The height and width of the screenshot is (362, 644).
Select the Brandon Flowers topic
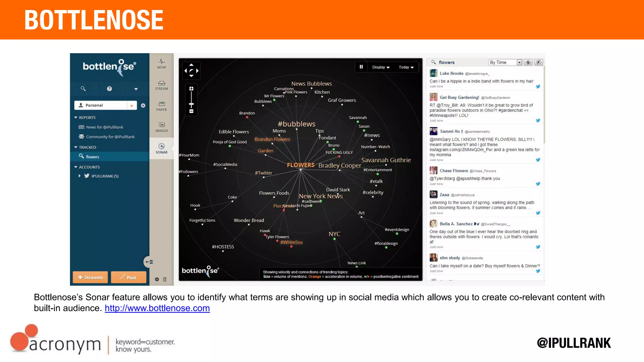[x=272, y=139]
